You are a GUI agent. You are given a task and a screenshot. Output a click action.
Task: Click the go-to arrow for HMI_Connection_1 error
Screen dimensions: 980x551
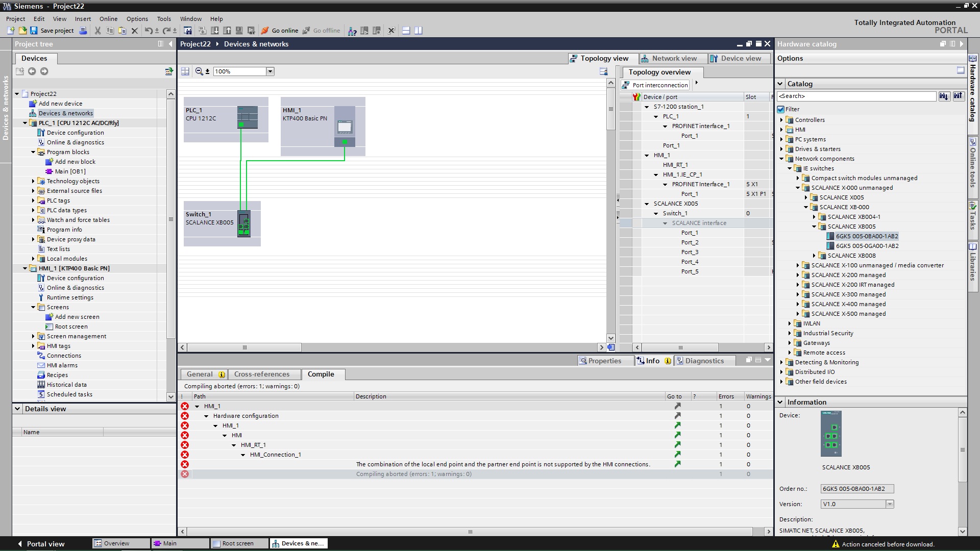tap(677, 455)
